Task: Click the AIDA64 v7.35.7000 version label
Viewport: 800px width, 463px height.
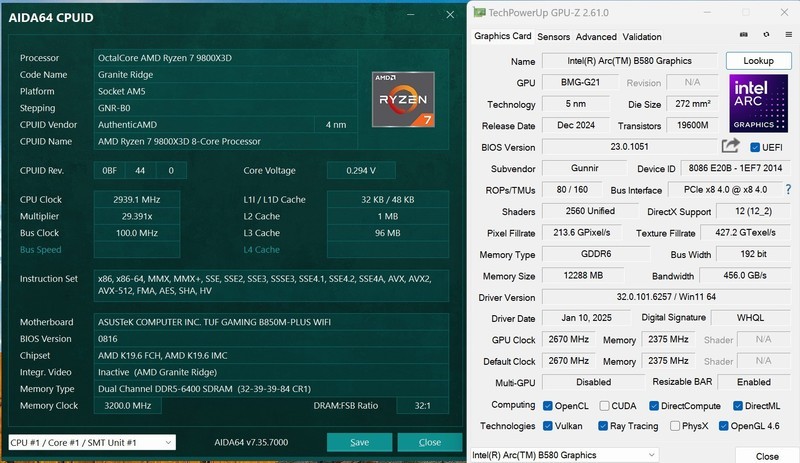Action: tap(251, 442)
